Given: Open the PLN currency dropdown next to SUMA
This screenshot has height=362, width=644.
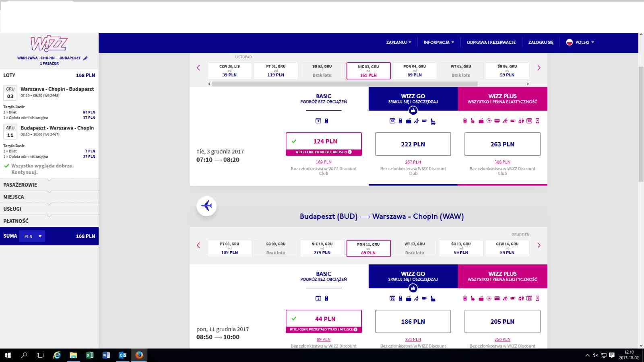Looking at the screenshot, I should tap(33, 236).
